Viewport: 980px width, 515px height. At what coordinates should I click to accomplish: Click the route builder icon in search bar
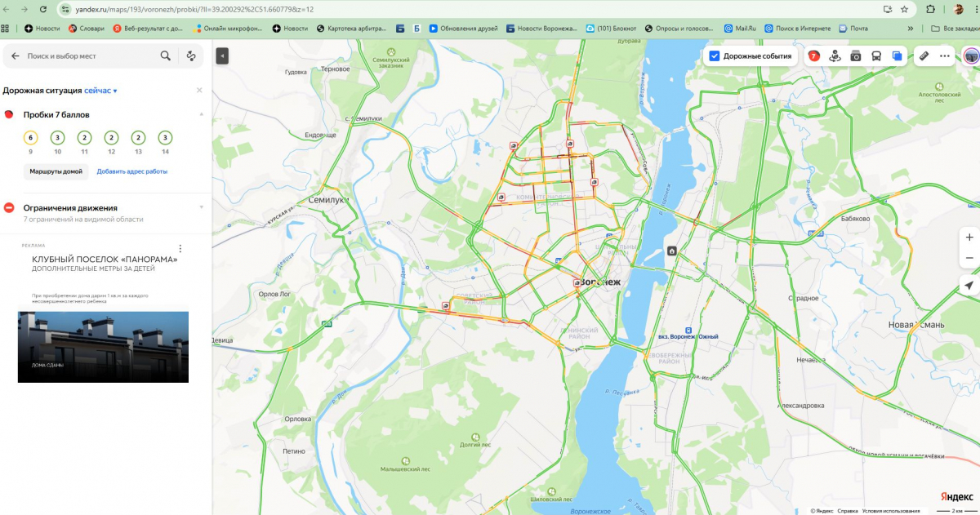tap(191, 56)
